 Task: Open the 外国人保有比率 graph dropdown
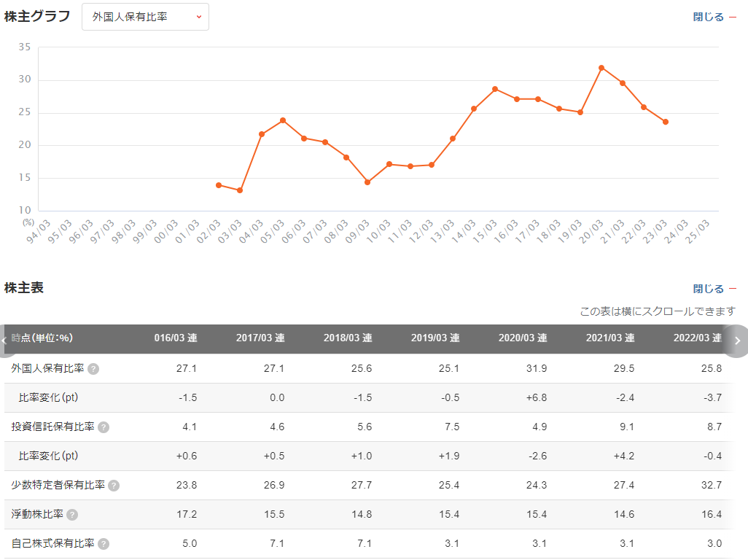(145, 17)
